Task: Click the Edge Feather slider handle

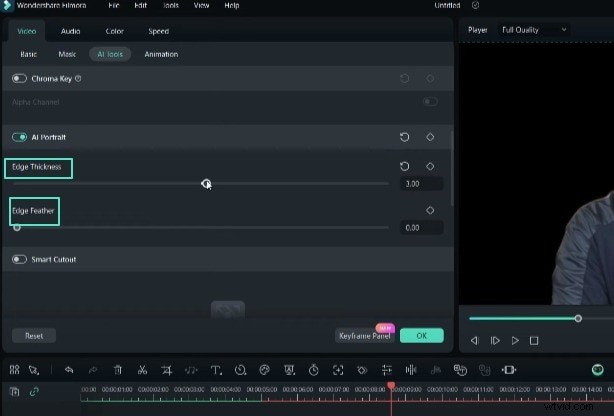Action: [x=17, y=228]
